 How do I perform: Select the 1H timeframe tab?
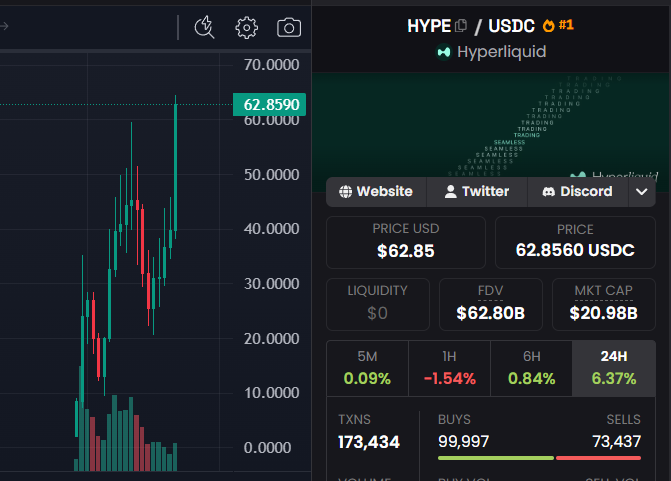449,368
